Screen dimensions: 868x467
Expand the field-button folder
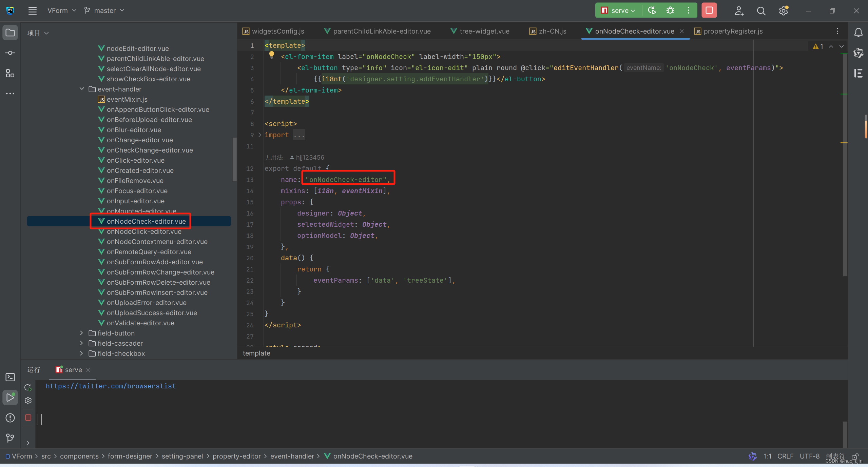click(x=82, y=333)
